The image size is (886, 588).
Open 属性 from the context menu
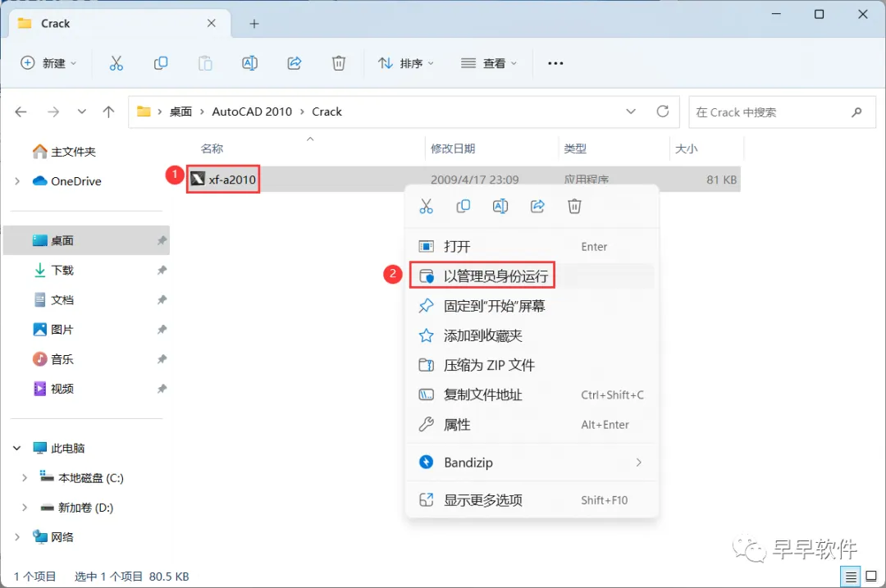[532, 425]
